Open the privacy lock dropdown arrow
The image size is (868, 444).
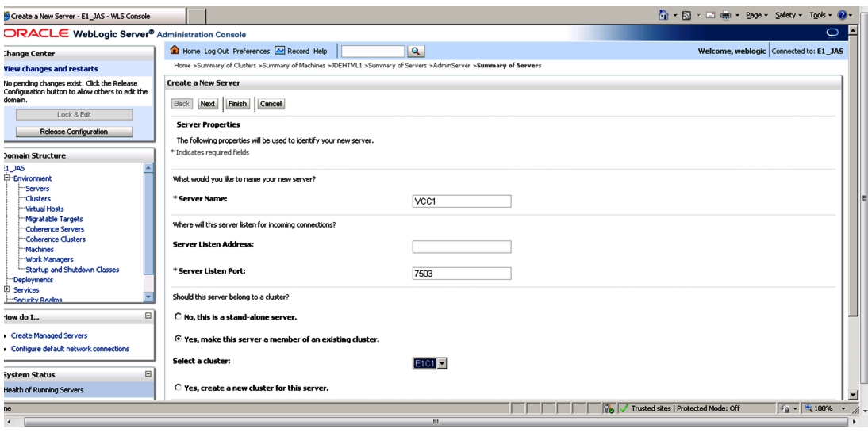(x=795, y=408)
